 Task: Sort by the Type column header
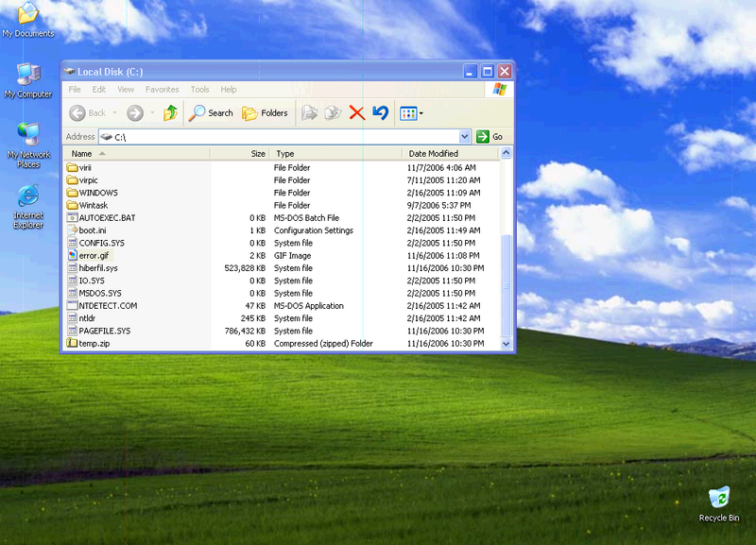tap(335, 154)
